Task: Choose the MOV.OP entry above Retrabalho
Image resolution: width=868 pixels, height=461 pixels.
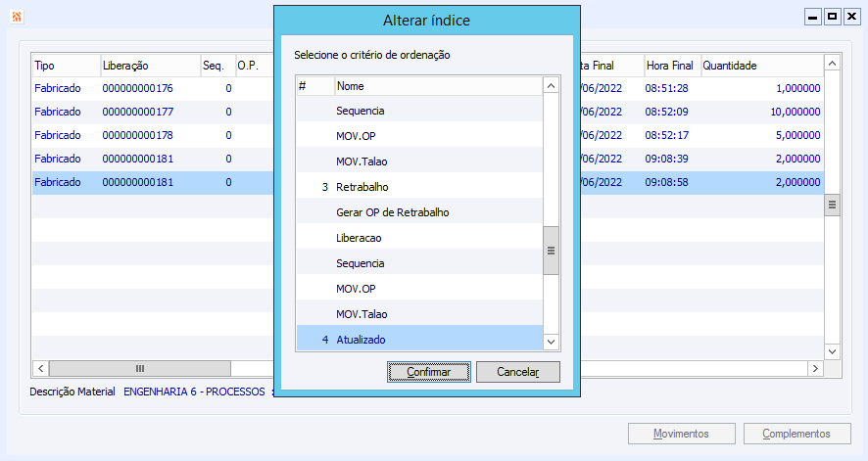Action: (x=419, y=136)
